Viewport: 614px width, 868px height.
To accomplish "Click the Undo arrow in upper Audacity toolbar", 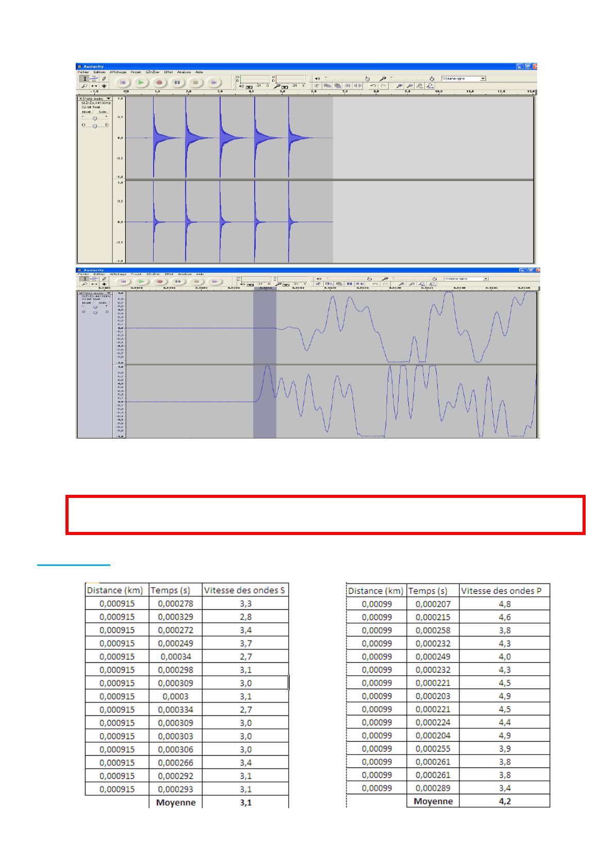I will pos(373,86).
